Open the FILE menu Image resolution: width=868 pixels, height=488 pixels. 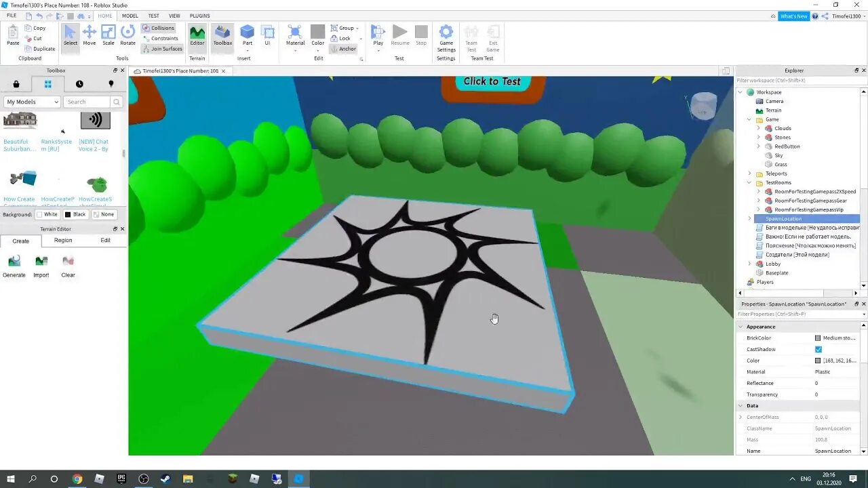point(12,16)
